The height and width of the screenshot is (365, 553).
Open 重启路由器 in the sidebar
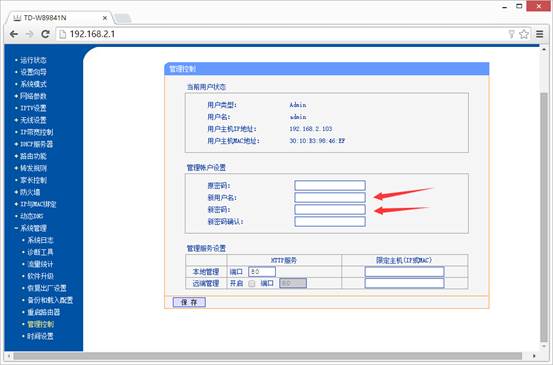[x=44, y=312]
